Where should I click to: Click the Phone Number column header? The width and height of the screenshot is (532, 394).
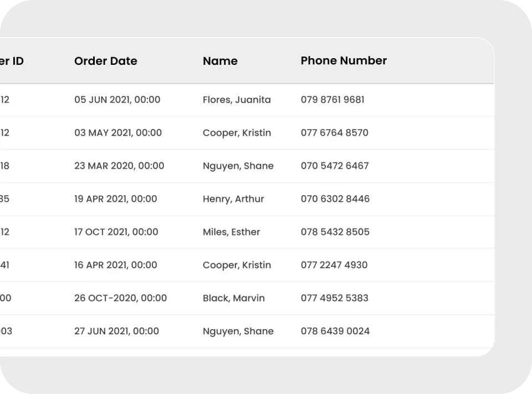344,60
